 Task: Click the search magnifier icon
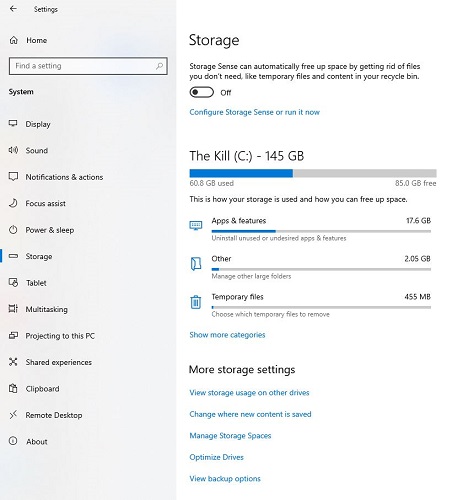click(159, 66)
